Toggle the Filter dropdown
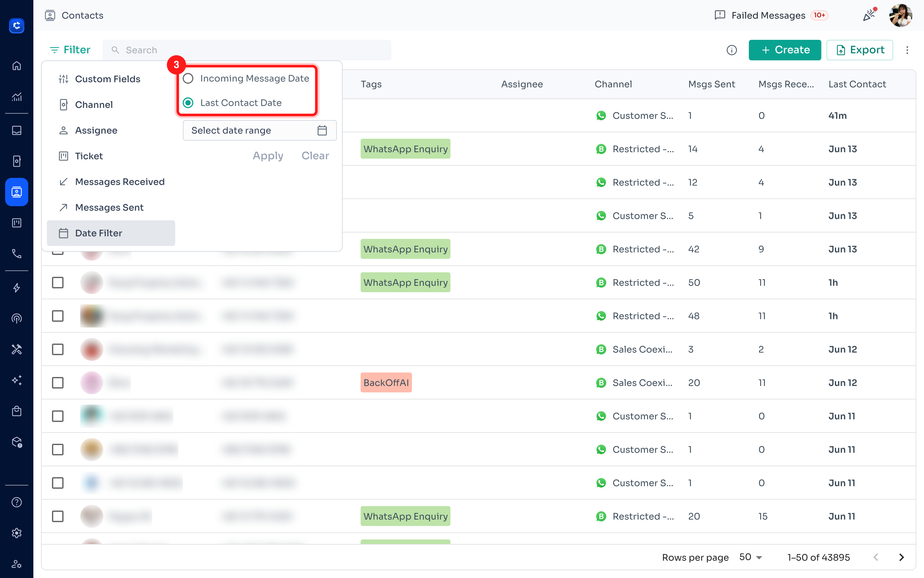 coord(70,50)
